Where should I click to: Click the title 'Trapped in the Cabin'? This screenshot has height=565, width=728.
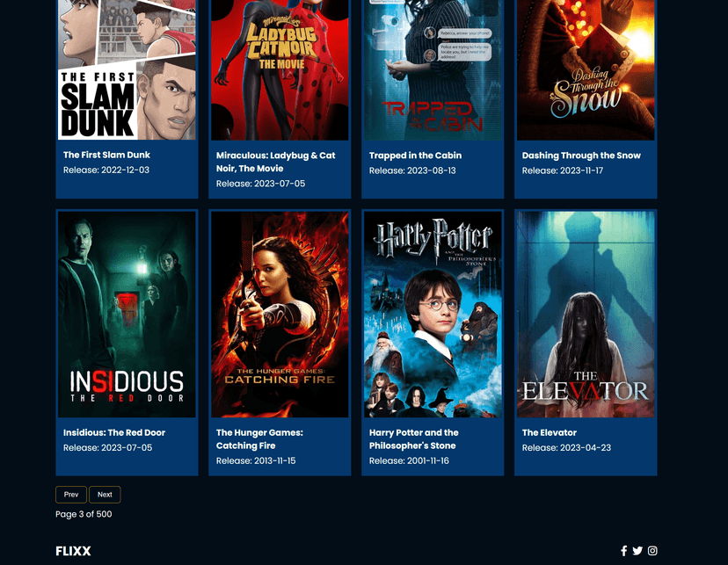[x=416, y=156]
